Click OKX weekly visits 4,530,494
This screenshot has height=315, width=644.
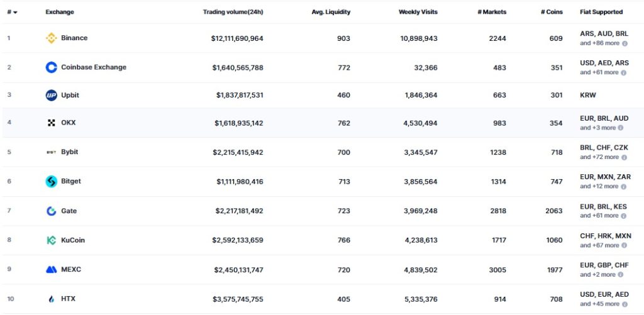coord(421,123)
